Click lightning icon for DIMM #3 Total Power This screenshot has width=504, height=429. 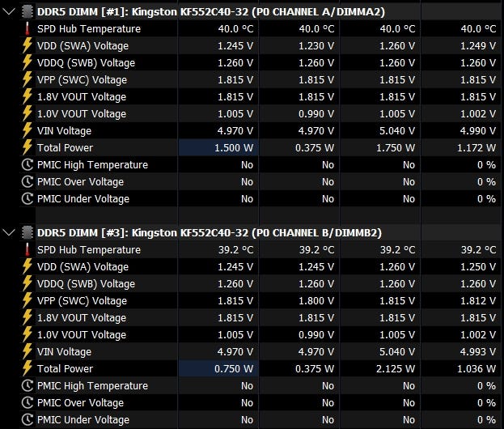click(x=28, y=368)
